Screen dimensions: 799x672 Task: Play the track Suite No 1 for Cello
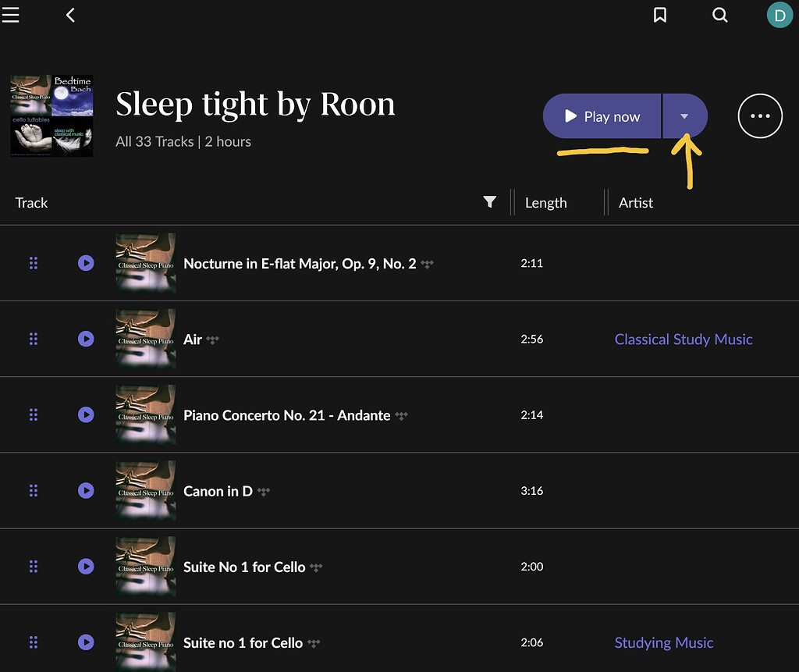coord(86,567)
